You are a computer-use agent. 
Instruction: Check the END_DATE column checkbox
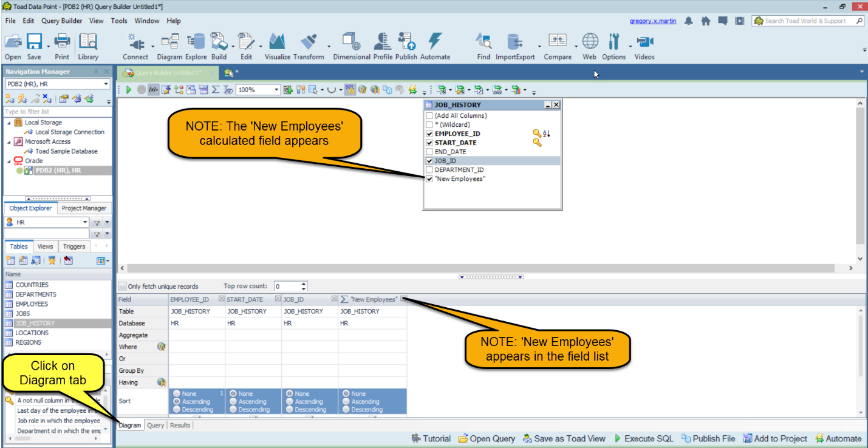(429, 152)
